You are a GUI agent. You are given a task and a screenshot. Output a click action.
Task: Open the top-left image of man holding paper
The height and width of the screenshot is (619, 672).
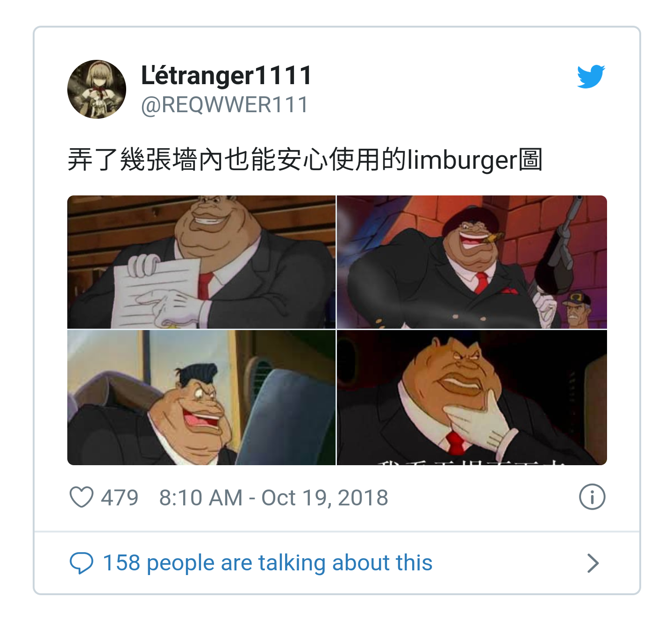click(201, 262)
